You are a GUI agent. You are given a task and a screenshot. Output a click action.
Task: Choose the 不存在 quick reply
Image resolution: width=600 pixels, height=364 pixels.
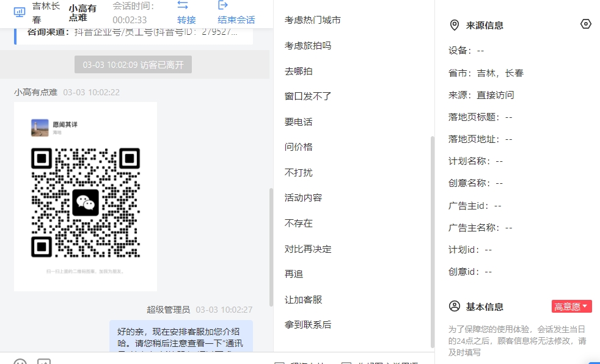click(298, 224)
